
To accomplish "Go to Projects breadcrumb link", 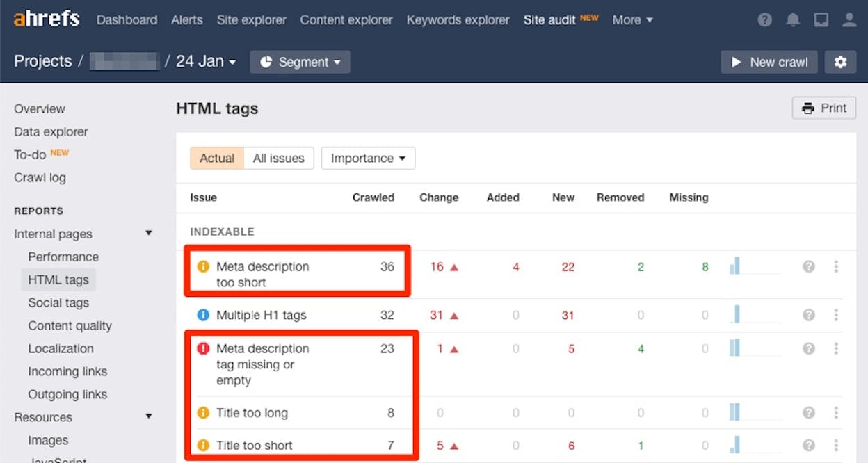I will pos(42,61).
